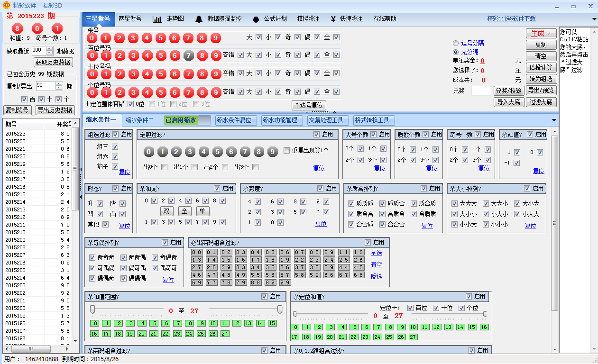
Task: Click red ball 9 in 杀号 row
Action: pyautogui.click(x=216, y=38)
